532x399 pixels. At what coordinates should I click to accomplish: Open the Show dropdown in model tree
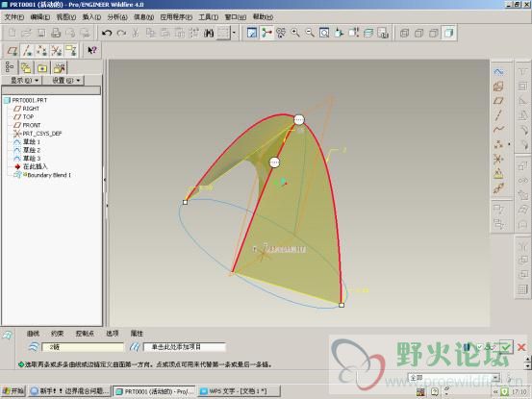[x=25, y=81]
